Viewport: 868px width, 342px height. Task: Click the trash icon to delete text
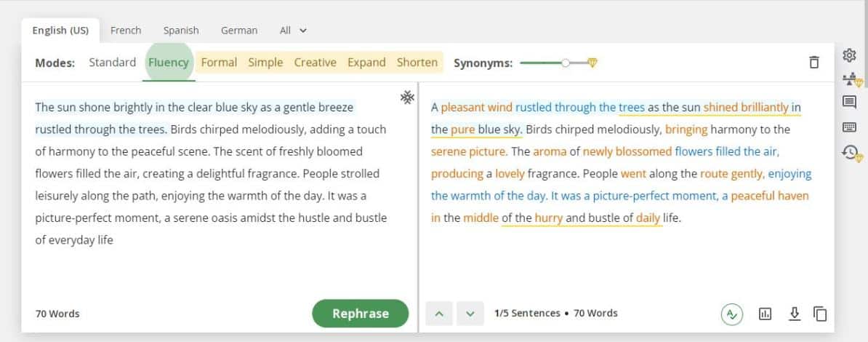pos(813,62)
